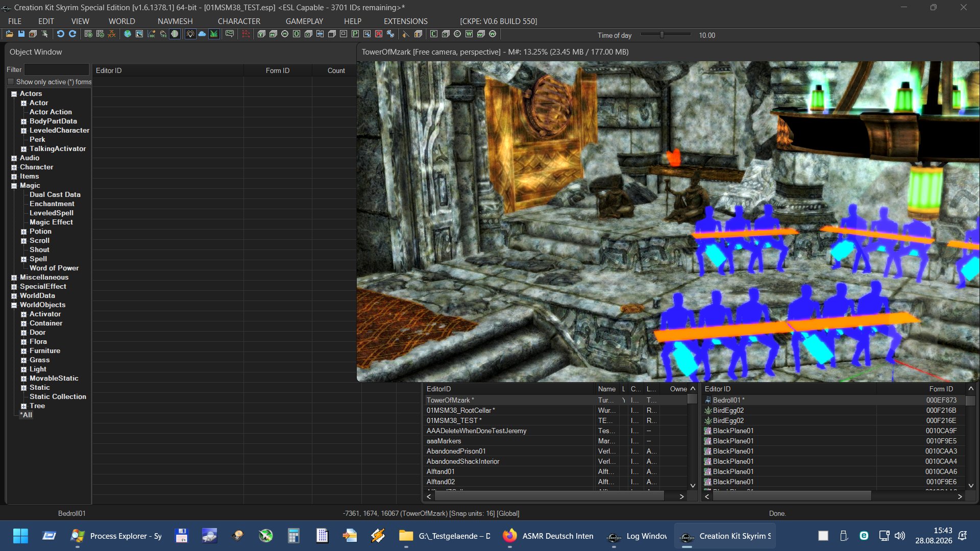The image size is (980, 551).
Task: Expand the Furniture tree node
Action: click(23, 351)
